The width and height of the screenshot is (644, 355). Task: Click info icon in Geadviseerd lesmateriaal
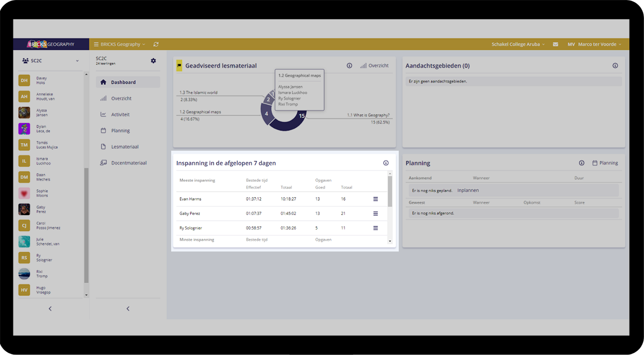(349, 65)
